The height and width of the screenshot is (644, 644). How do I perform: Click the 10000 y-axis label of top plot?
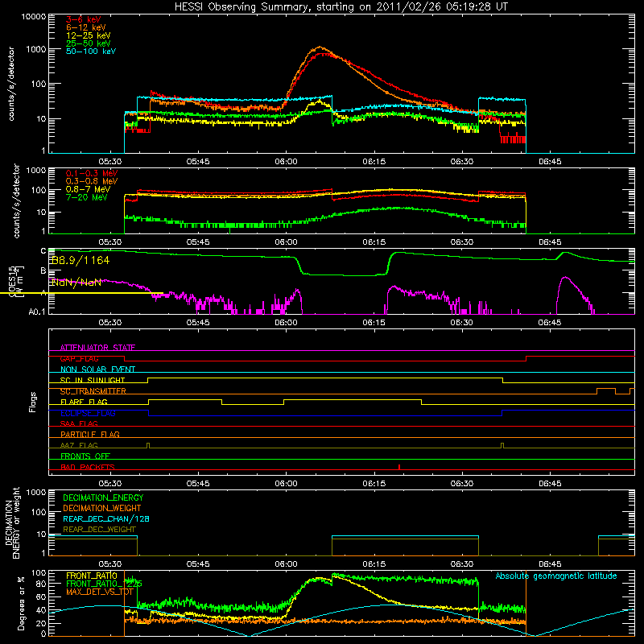click(34, 16)
